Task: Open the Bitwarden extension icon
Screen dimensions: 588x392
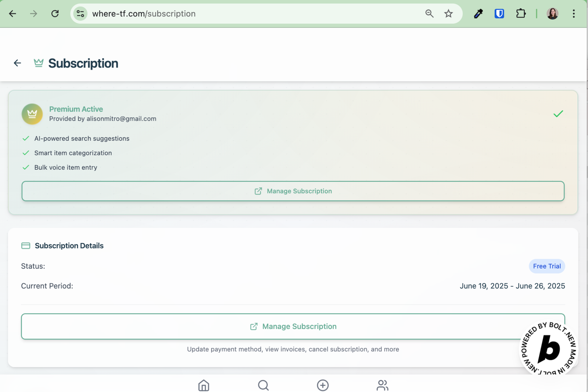Action: pyautogui.click(x=499, y=13)
